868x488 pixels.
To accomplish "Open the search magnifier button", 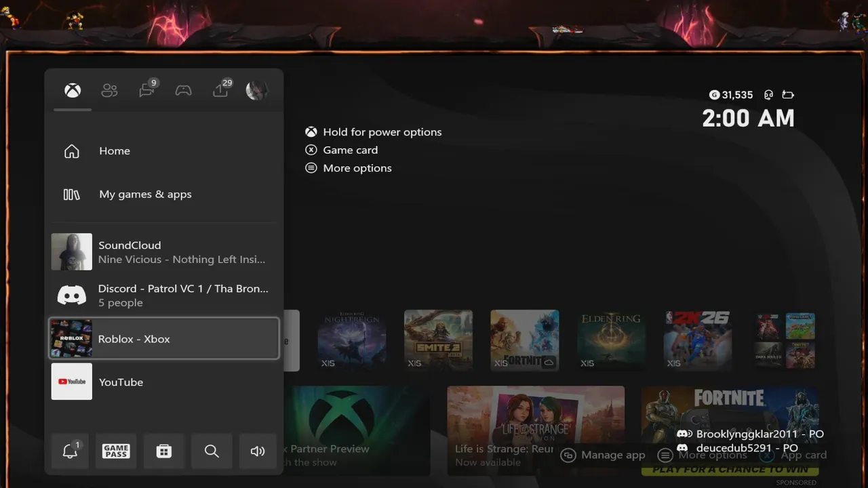I will 212,451.
